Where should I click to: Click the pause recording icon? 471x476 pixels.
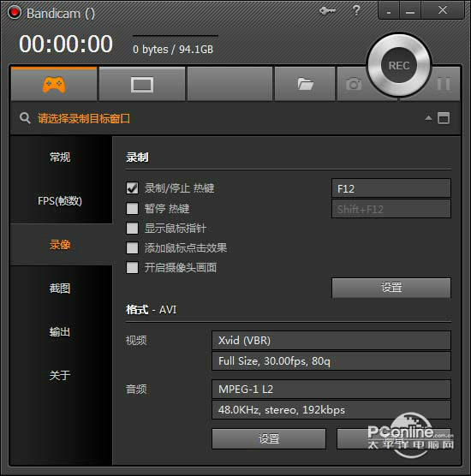(x=444, y=84)
